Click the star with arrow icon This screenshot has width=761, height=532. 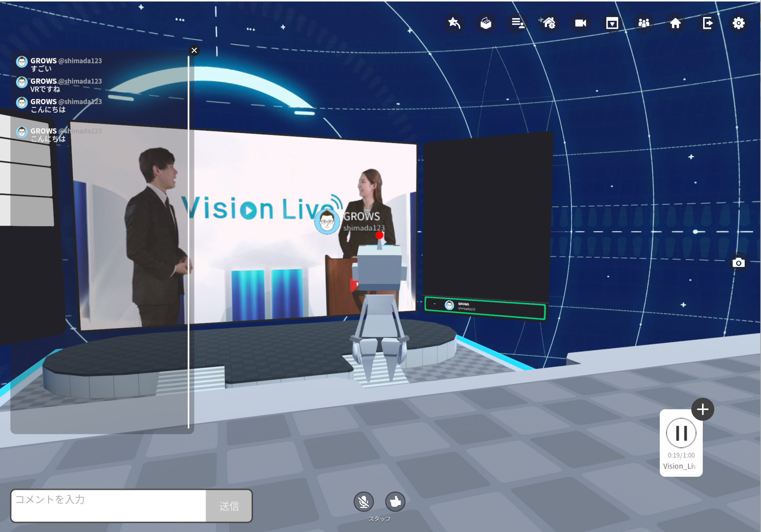coord(454,23)
